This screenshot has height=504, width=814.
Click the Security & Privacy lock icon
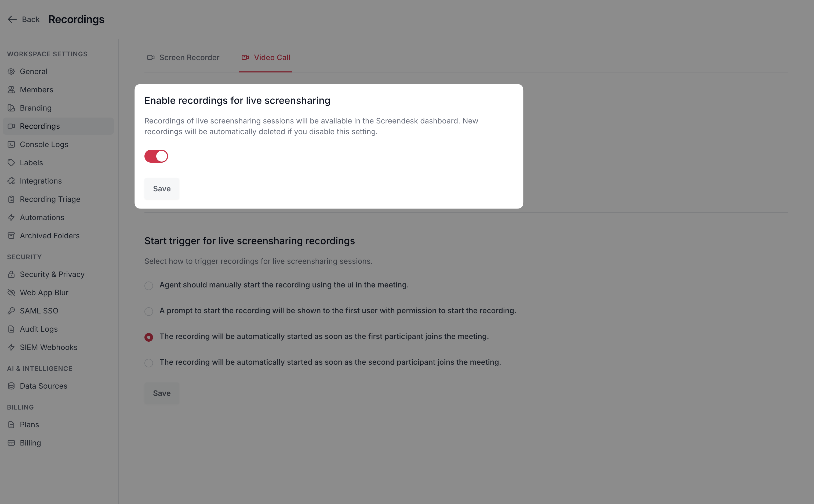point(11,274)
